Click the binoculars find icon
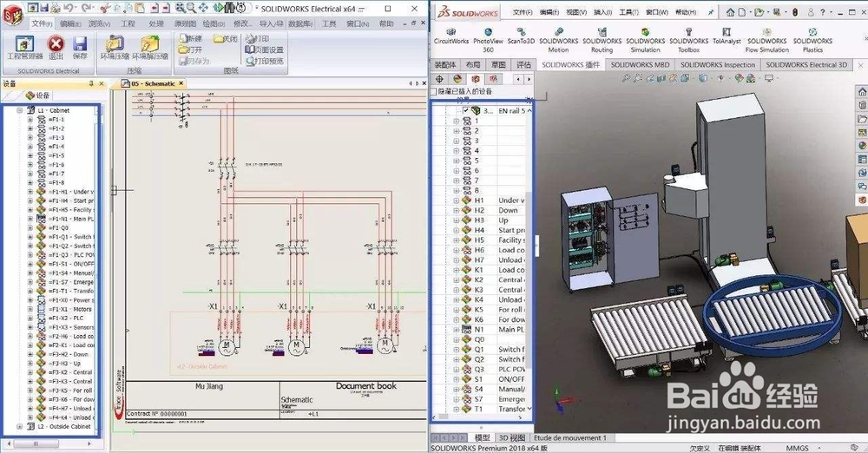This screenshot has height=453, width=868. coord(229,8)
